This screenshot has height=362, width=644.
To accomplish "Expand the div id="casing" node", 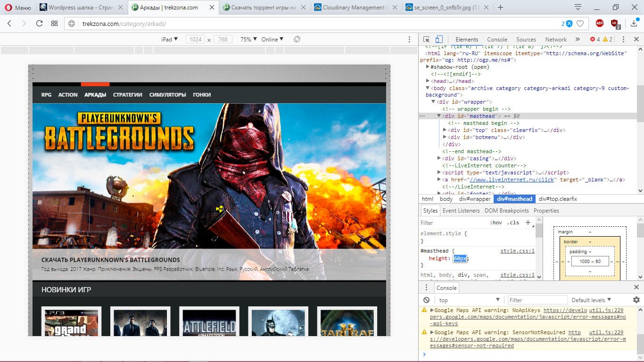I will 439,158.
